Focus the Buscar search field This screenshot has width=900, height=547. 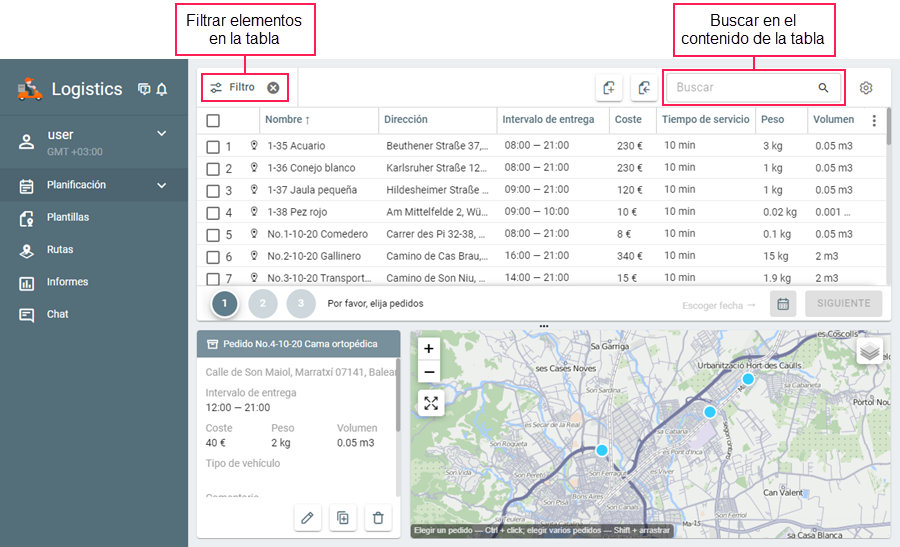point(754,87)
